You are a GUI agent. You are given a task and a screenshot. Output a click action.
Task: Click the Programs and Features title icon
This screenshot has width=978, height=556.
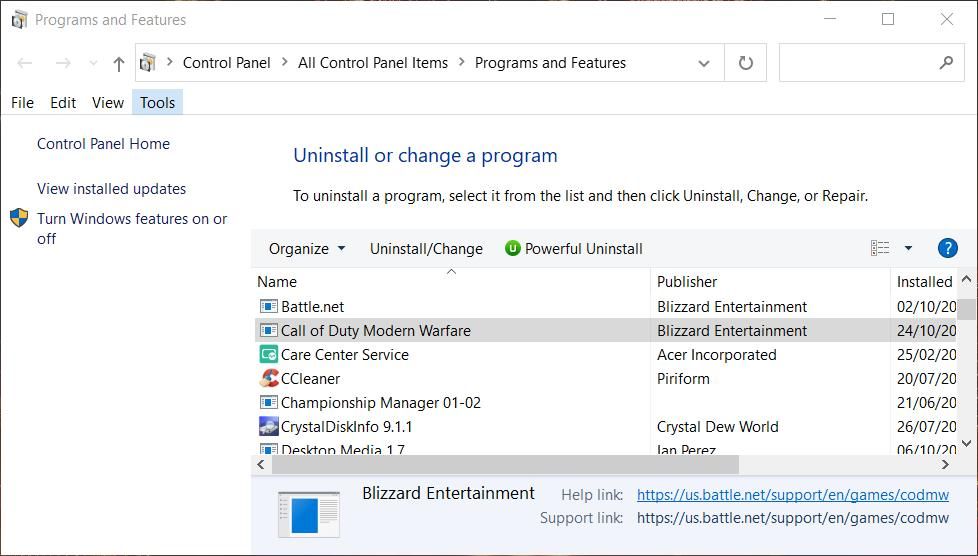coord(19,19)
